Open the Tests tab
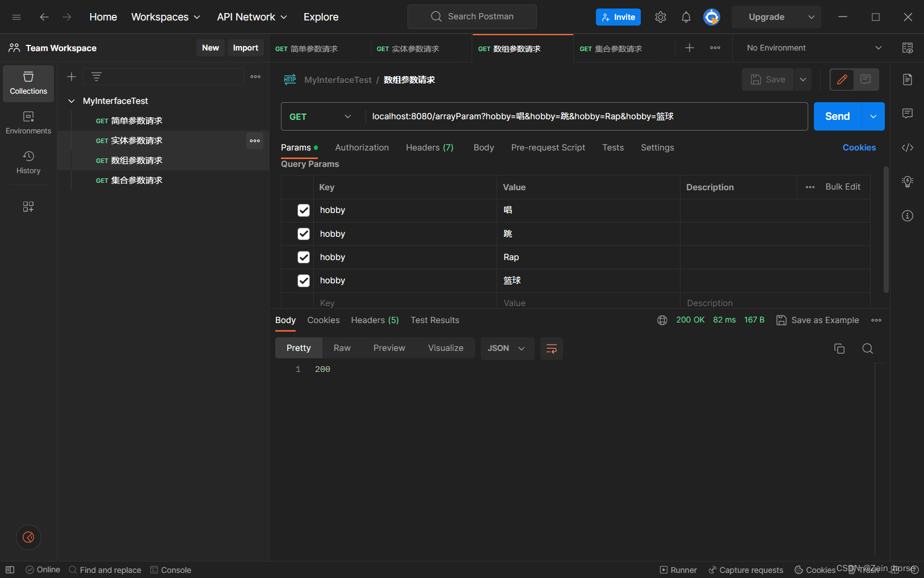This screenshot has height=578, width=924. click(613, 148)
